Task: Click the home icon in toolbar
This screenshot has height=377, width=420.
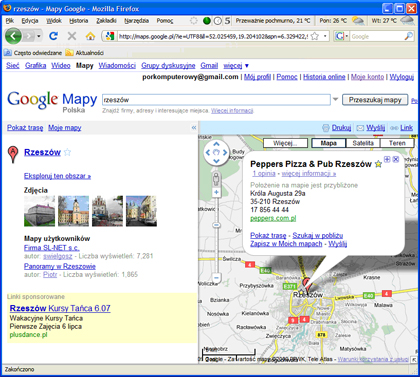Action: click(90, 36)
